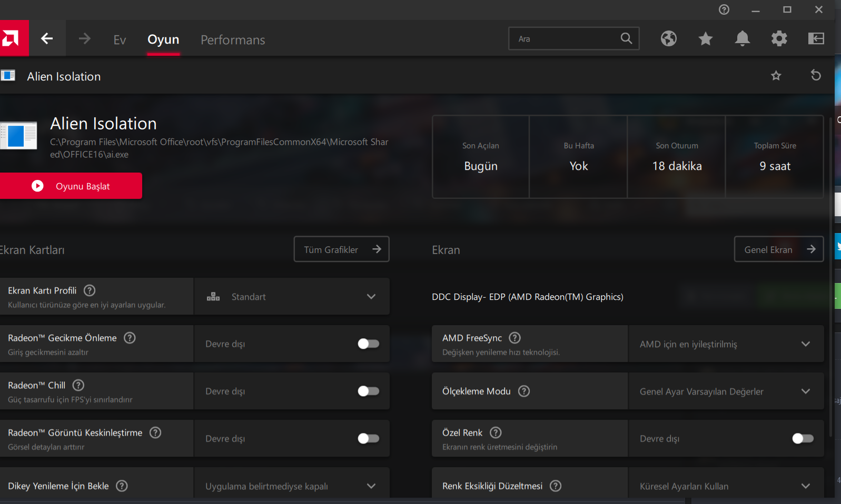Show help for Özel Renk

click(x=496, y=432)
